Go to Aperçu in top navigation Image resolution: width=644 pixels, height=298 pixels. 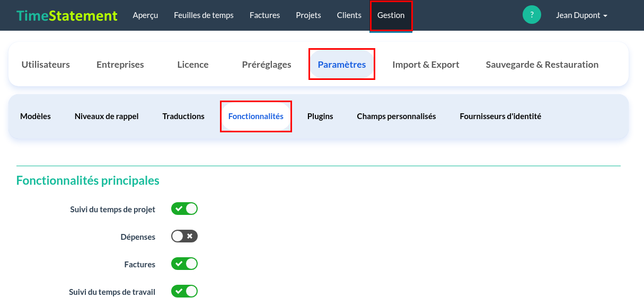pyautogui.click(x=145, y=15)
